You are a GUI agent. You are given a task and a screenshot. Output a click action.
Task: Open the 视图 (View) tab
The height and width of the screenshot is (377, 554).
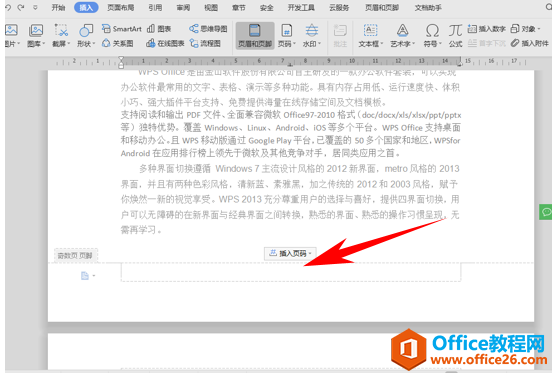pos(211,7)
